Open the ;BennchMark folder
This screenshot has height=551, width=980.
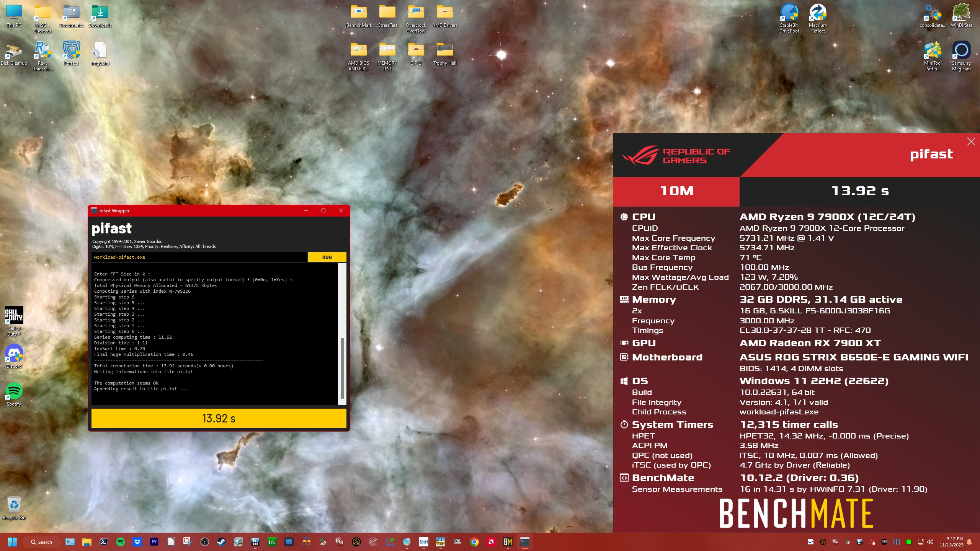tap(358, 16)
